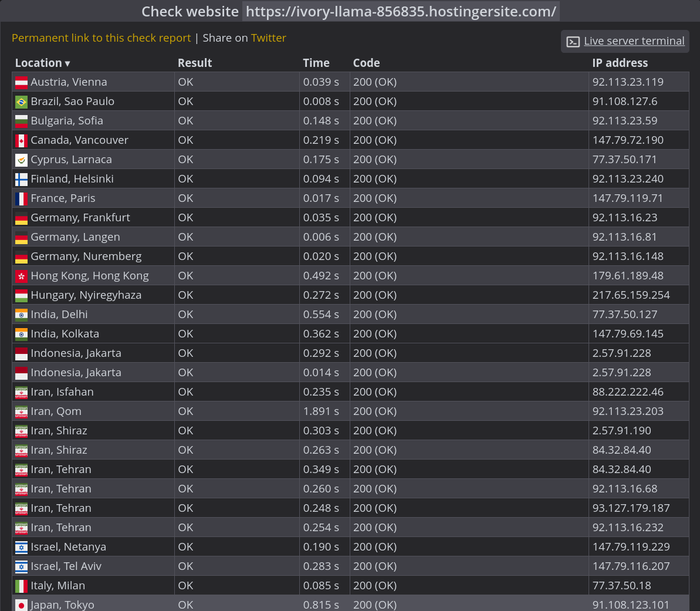Viewport: 700px width, 611px height.
Task: Click IP address 217.65.159.254
Action: pyautogui.click(x=631, y=295)
